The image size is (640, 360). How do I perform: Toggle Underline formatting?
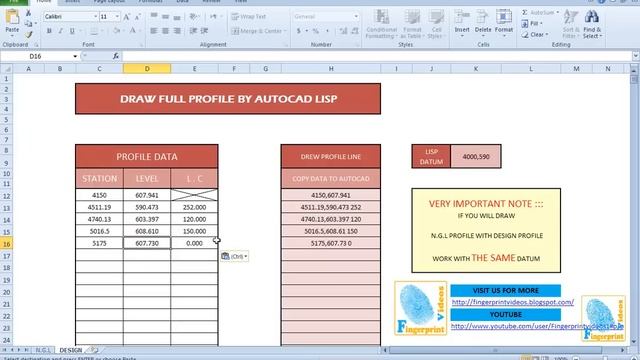(x=72, y=31)
